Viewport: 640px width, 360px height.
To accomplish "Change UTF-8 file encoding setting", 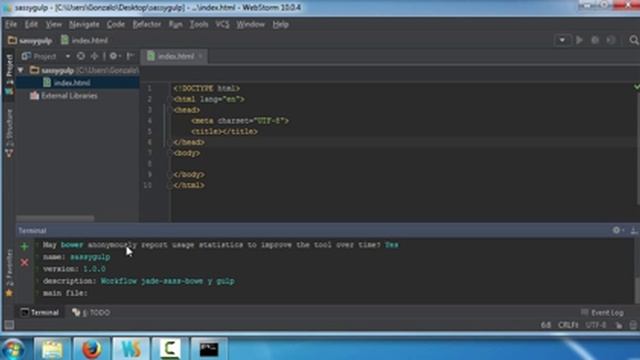I will (596, 325).
